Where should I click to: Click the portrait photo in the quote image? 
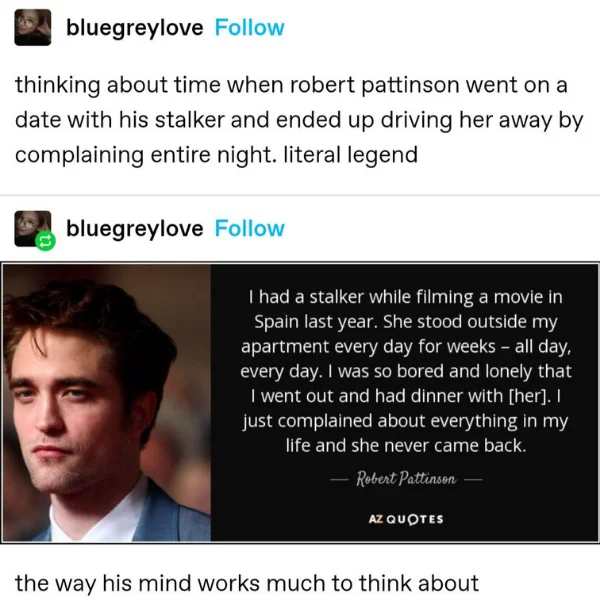pyautogui.click(x=106, y=403)
